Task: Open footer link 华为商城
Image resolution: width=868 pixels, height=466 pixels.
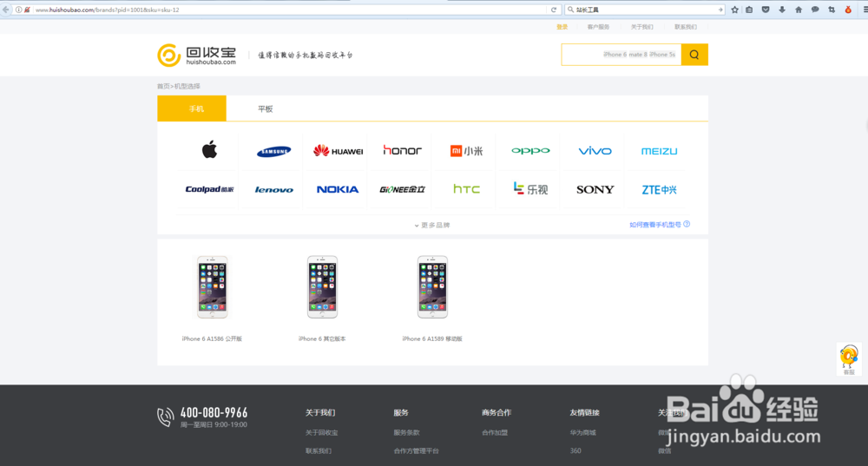Action: 583,433
